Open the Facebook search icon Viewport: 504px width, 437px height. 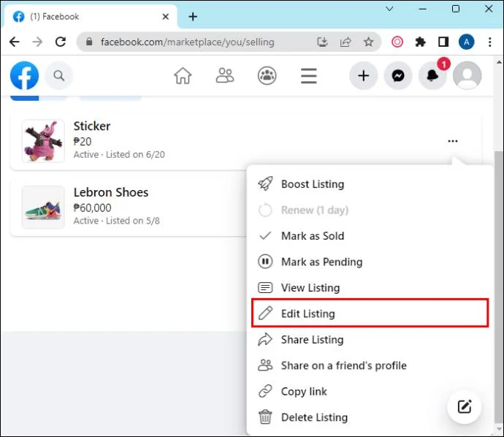coord(59,76)
